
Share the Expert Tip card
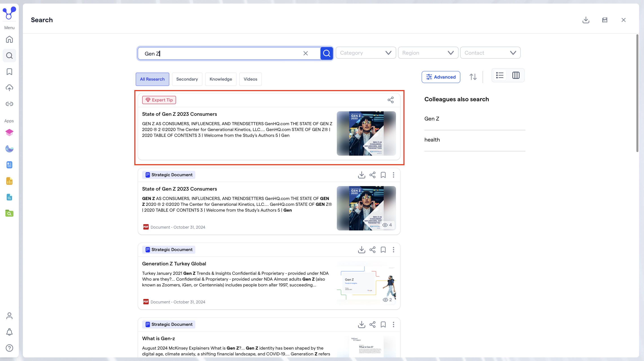coord(390,100)
